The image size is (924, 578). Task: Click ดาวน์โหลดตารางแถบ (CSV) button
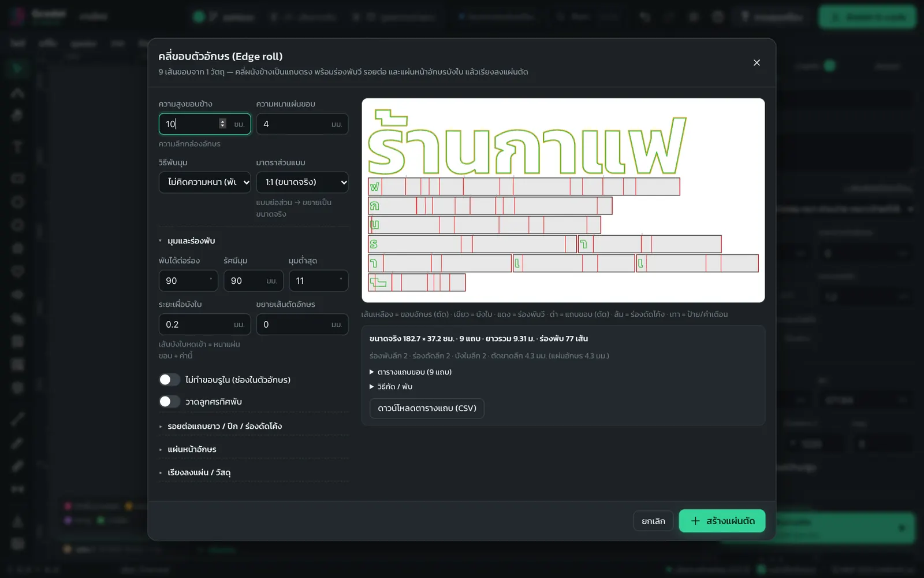point(427,408)
